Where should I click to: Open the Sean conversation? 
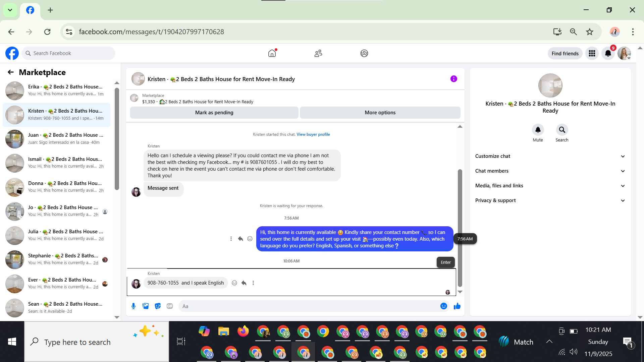[x=56, y=308]
